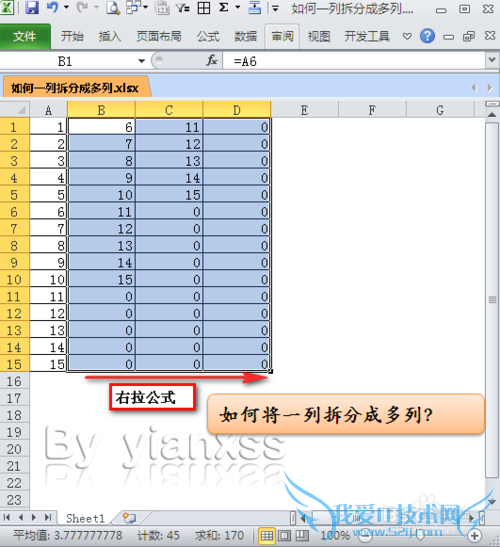Switch to the 页面布局 ribbon tab
This screenshot has height=547, width=500.
click(158, 36)
